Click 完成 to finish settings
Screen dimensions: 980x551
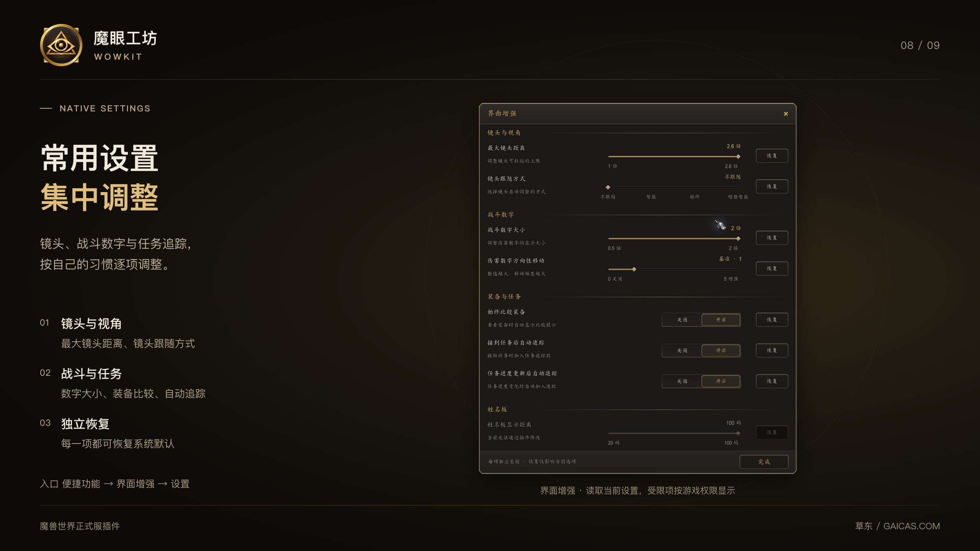pos(764,461)
